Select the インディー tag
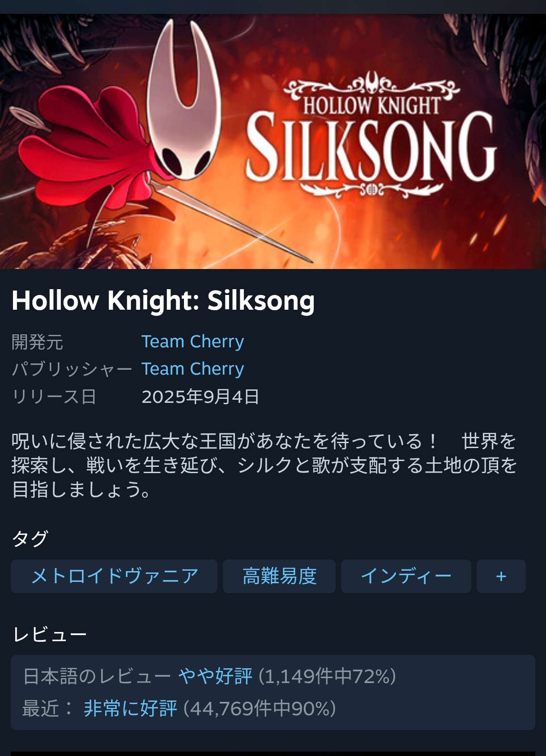The width and height of the screenshot is (546, 756). 406,576
